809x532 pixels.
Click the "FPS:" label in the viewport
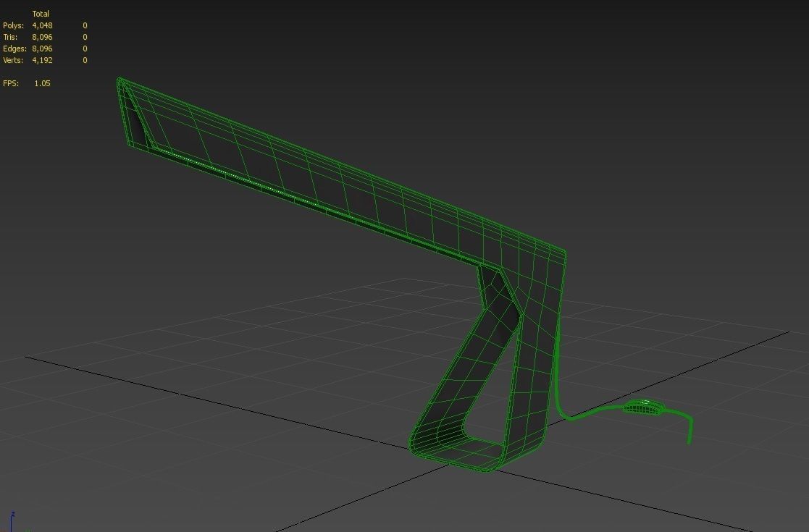[x=11, y=83]
